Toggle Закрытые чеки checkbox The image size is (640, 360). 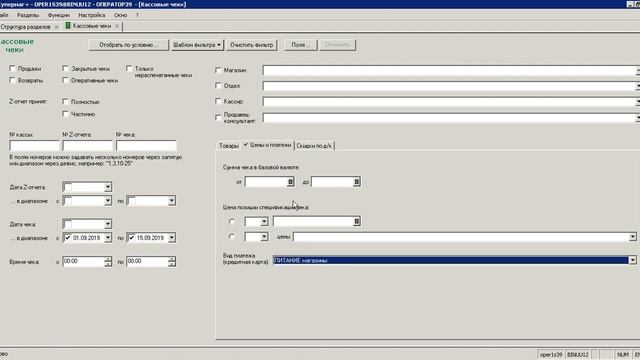click(x=65, y=69)
